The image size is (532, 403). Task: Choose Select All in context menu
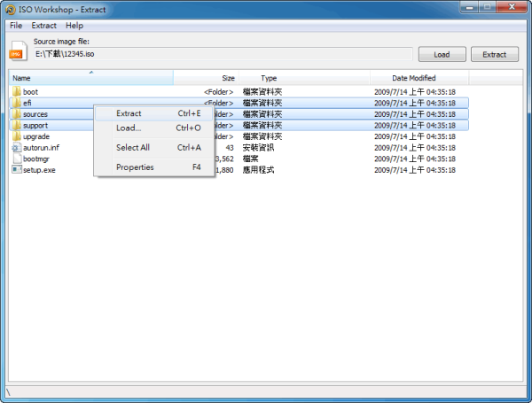click(x=133, y=147)
